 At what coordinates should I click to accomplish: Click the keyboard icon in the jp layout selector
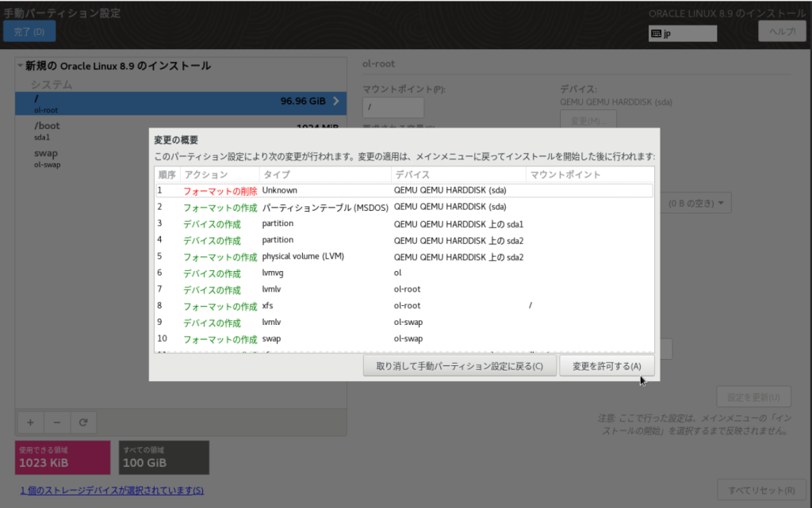point(657,32)
